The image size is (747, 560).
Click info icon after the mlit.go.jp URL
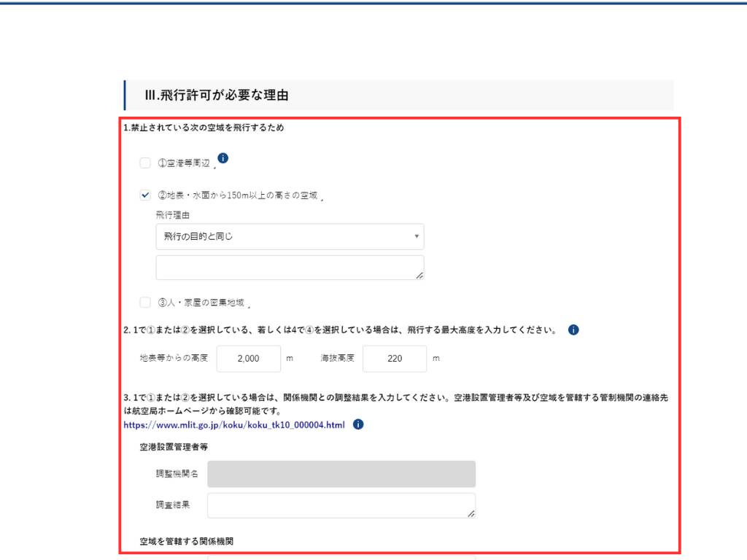pyautogui.click(x=358, y=424)
